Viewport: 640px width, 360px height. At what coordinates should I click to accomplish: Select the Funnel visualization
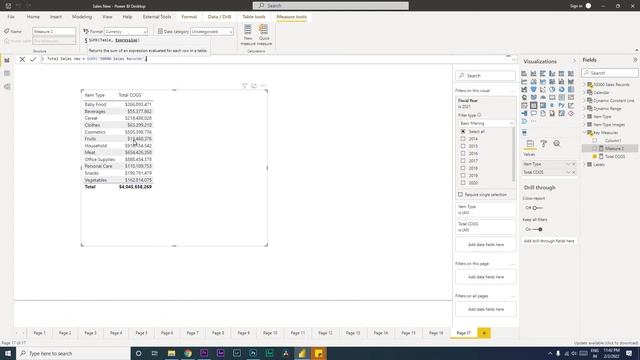[533, 89]
